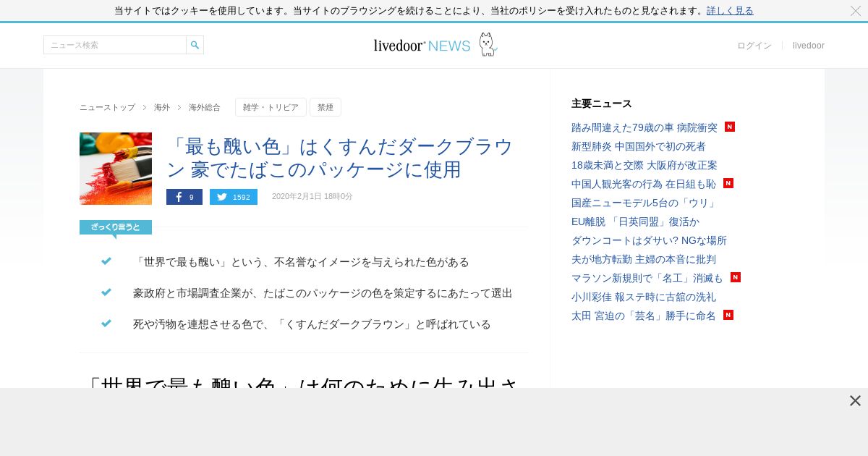Viewport: 868px width, 456px height.
Task: Open 中国人観光客の行為 在日組も恥
Action: [x=644, y=184]
